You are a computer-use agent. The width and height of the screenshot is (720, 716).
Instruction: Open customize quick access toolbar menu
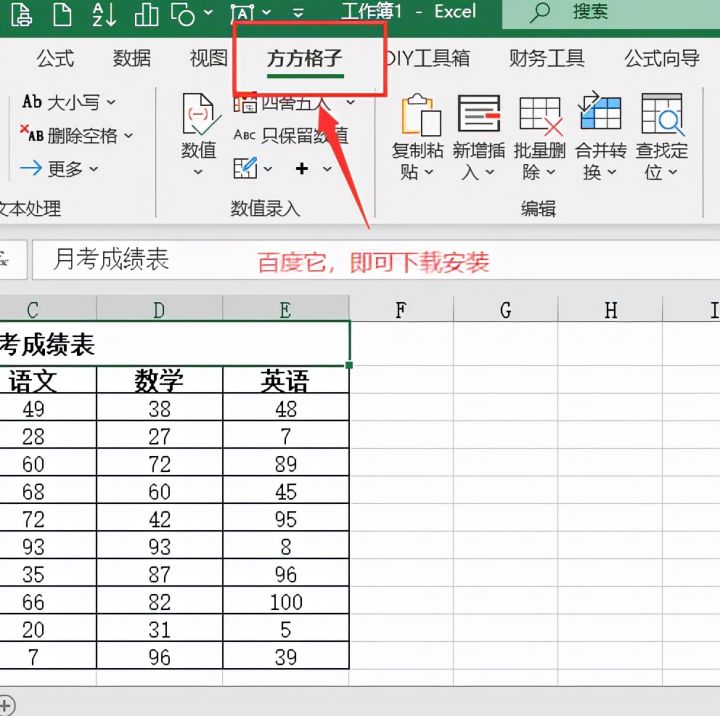298,13
